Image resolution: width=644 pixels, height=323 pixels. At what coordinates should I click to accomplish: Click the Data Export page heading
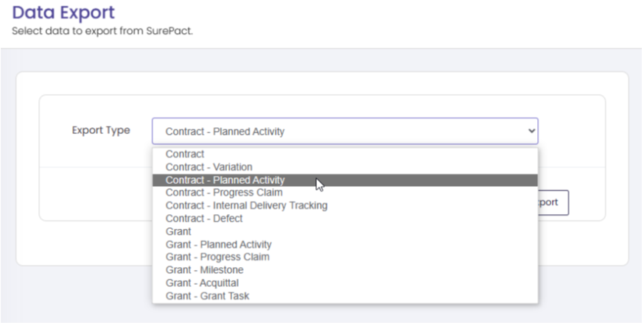point(63,13)
